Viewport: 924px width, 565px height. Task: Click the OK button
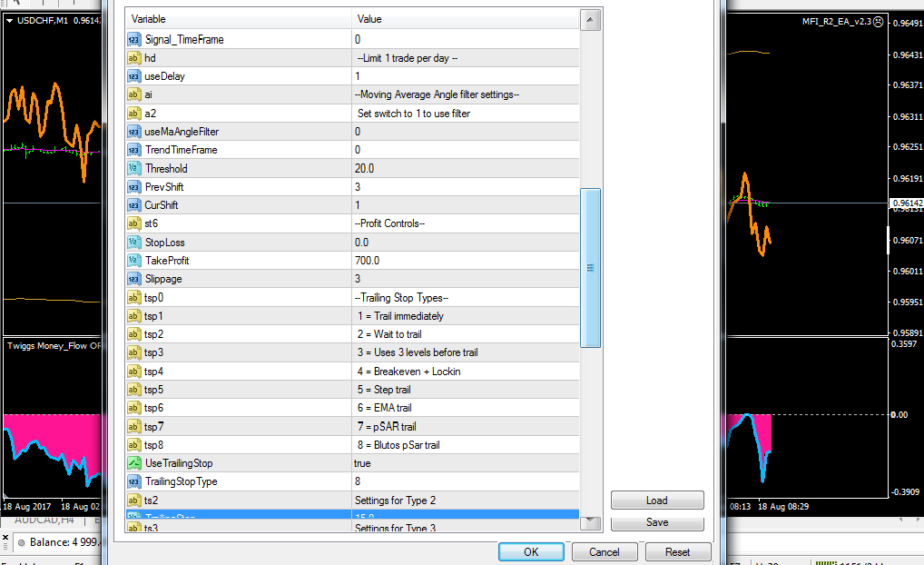531,551
